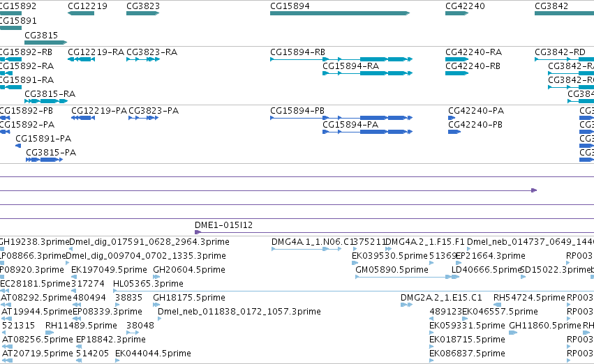Click the EK197049.5prime EST label
The image size is (594, 364).
click(109, 269)
